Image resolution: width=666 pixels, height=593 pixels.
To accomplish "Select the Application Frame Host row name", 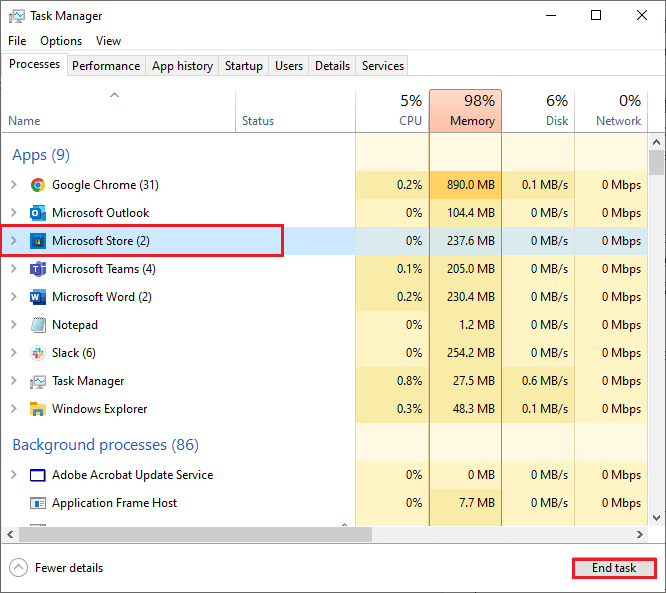I will tap(114, 503).
